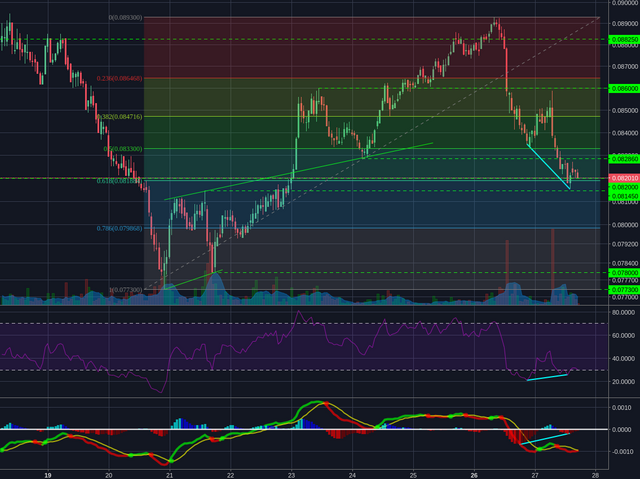Select the Fibonacci 0.382(0.084716) level label
The image size is (640, 479).
click(120, 117)
